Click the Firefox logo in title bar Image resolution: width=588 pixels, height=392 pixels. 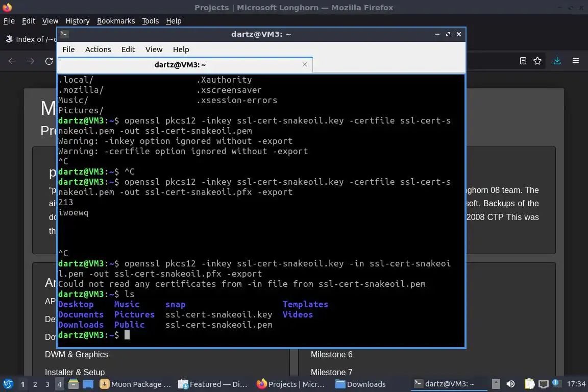[x=7, y=7]
